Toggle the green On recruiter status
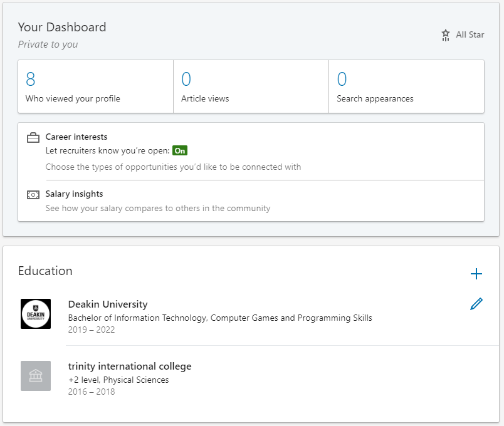The width and height of the screenshot is (504, 426). 180,151
